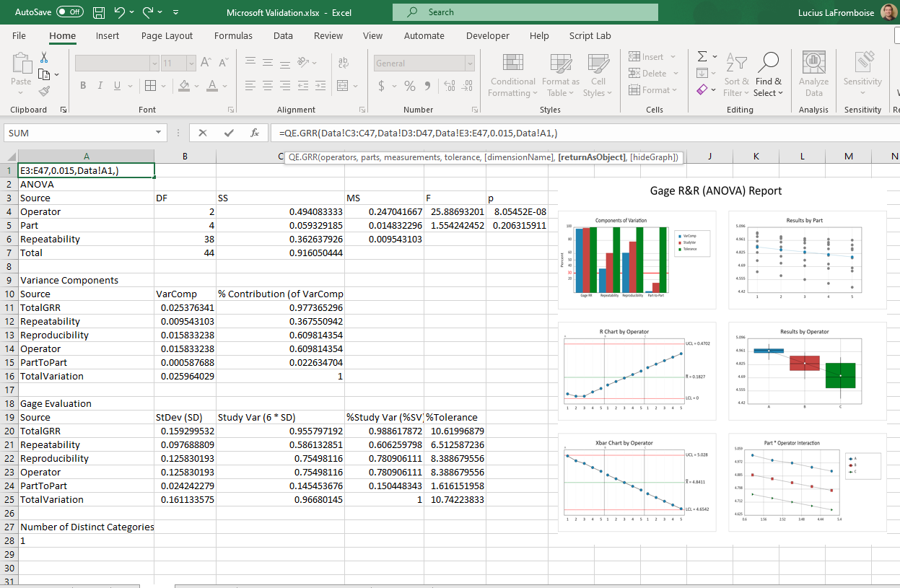Click the AutoSum sigma icon

point(702,56)
